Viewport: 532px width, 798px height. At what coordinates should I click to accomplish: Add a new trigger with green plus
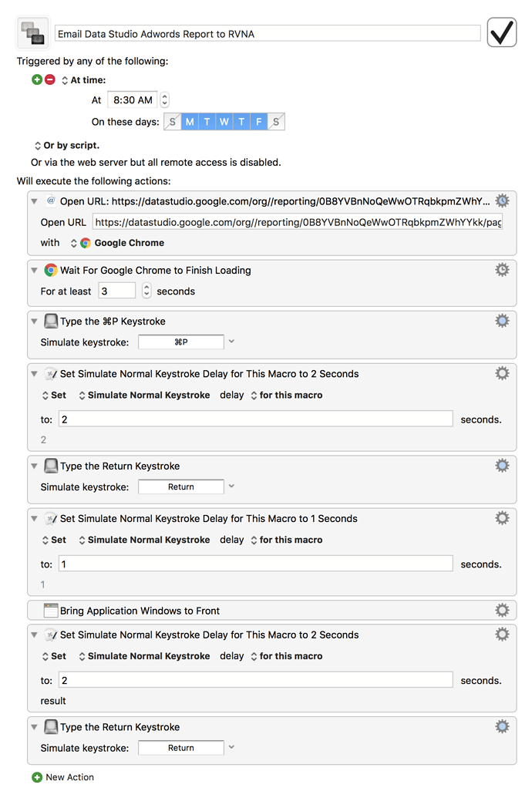(x=37, y=79)
